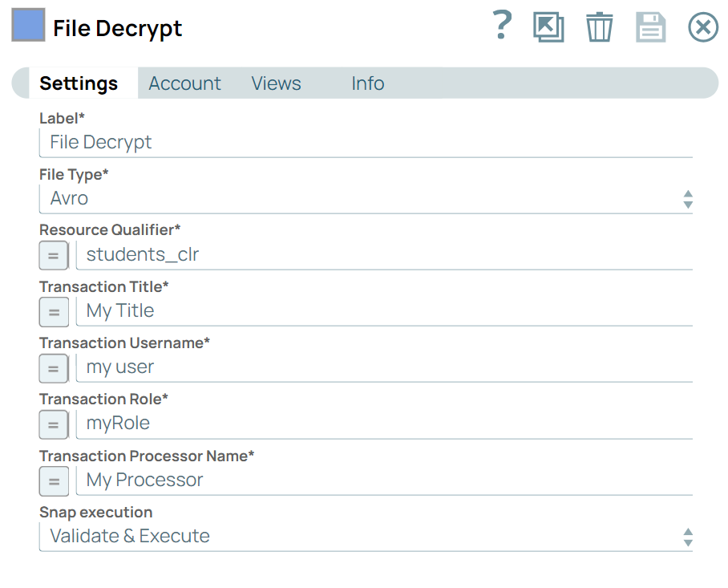Click the preview output icon in the header
This screenshot has width=728, height=588.
coord(548,26)
